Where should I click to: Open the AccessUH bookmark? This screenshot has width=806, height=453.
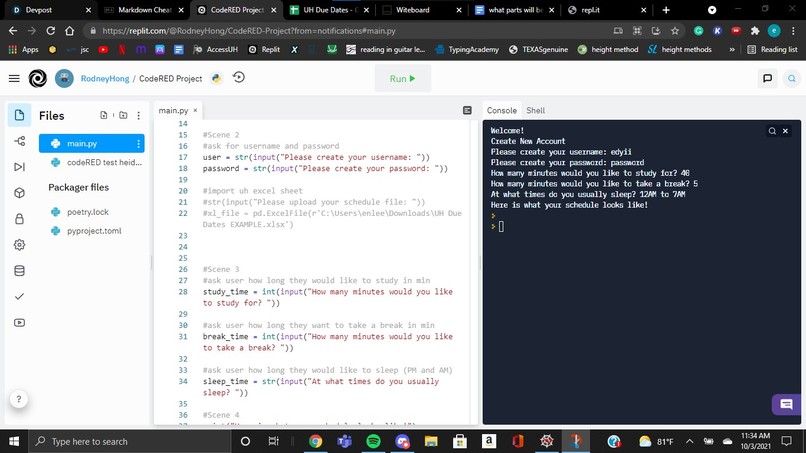[215, 49]
